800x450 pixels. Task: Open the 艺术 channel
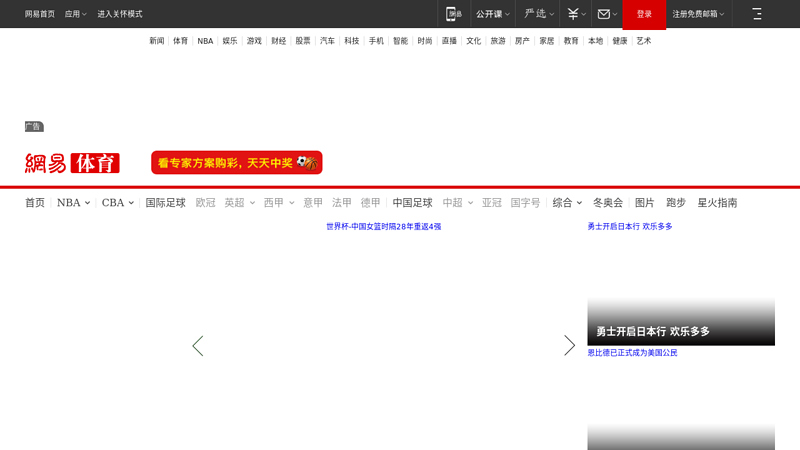(x=644, y=41)
